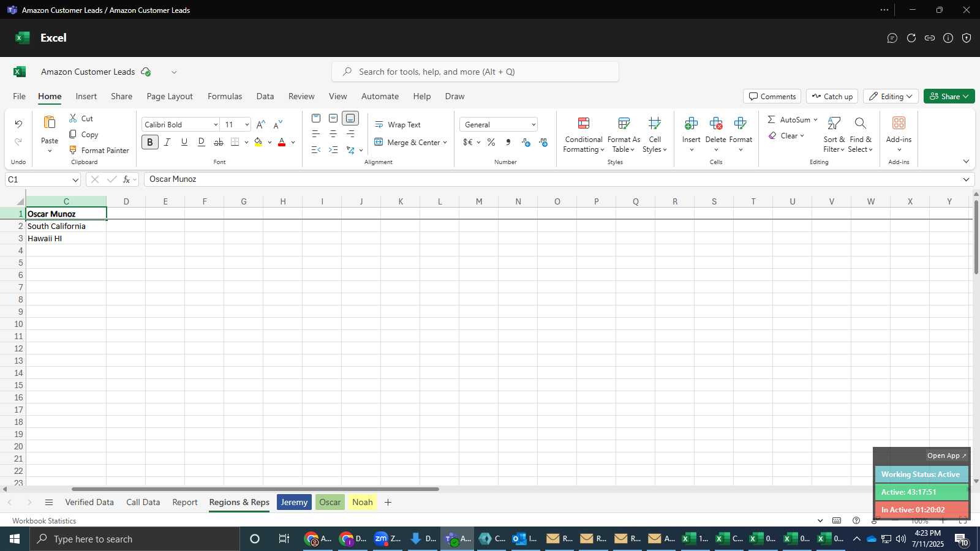Apply percent style format
Viewport: 980px width, 551px height.
(491, 142)
